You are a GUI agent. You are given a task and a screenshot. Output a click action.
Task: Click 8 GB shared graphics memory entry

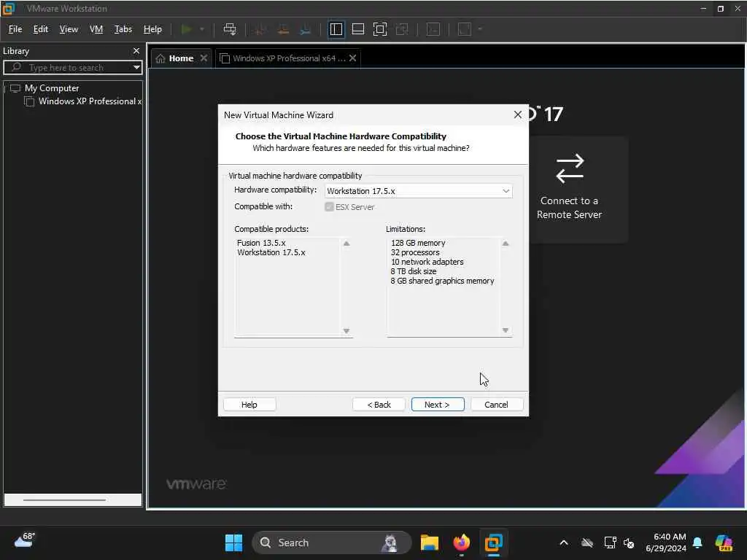(442, 281)
